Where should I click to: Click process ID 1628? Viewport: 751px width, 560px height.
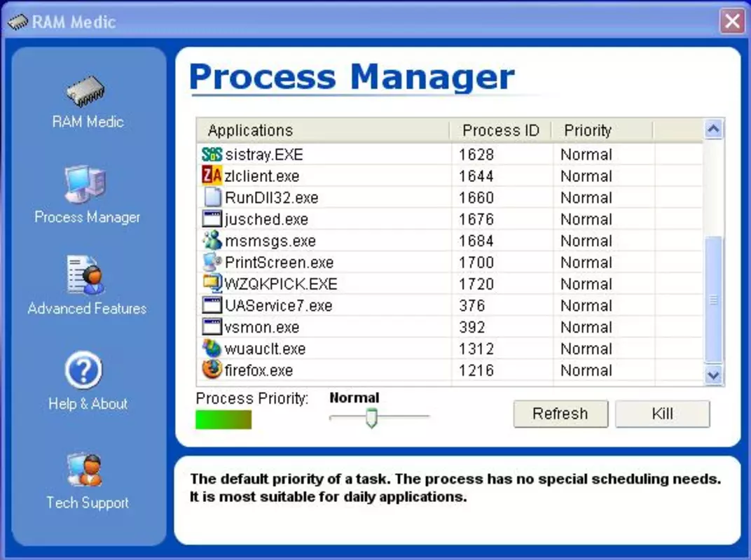476,155
